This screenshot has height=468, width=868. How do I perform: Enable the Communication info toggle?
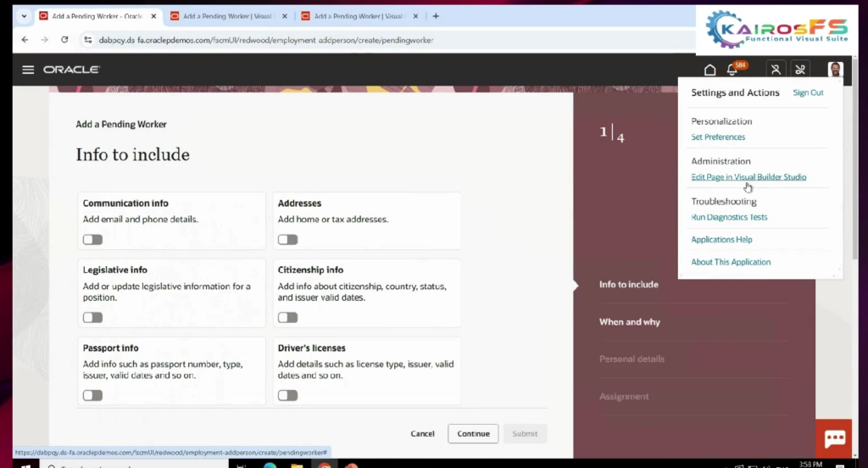[92, 240]
